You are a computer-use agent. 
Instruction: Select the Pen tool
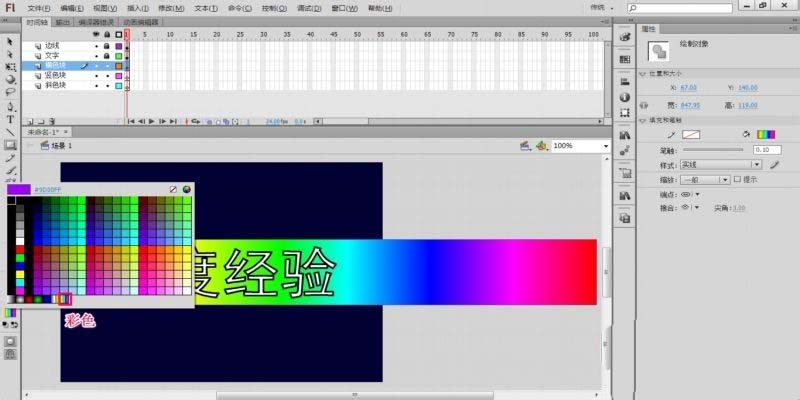10,107
